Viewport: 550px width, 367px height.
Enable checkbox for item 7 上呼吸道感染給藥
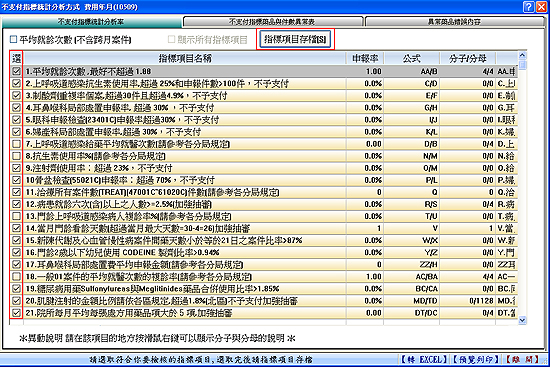[x=16, y=144]
